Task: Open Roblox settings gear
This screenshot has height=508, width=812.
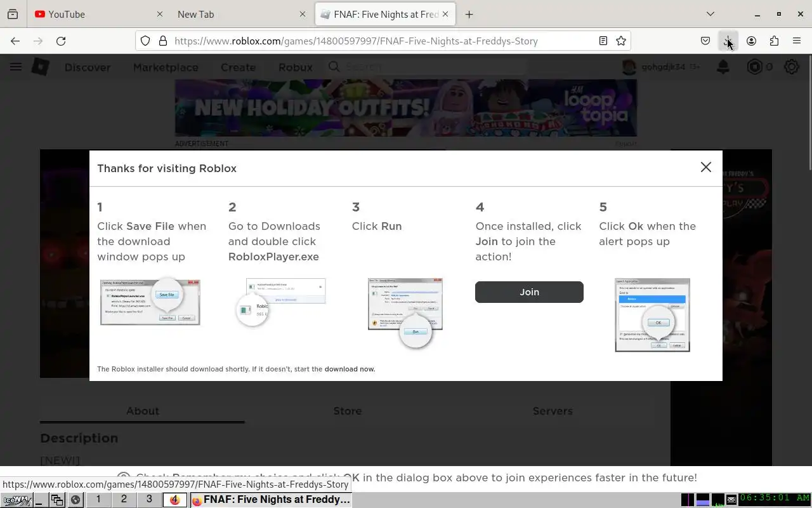Action: (791, 67)
